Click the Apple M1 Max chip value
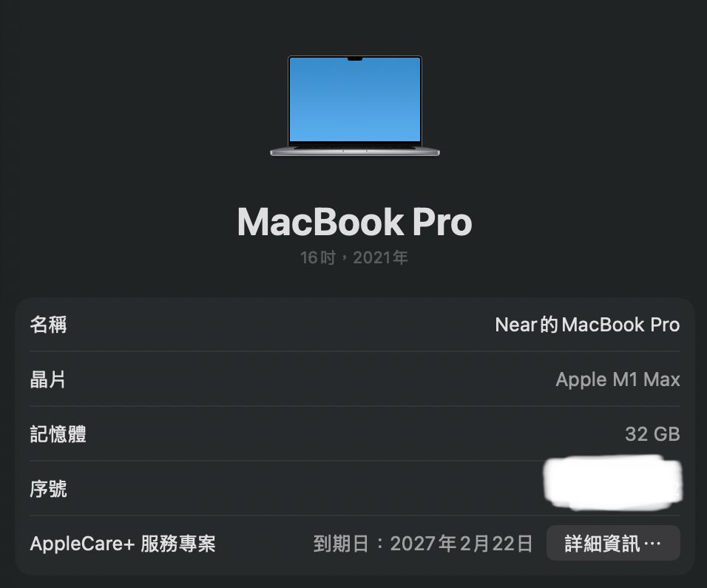Viewport: 707px width, 588px height. pos(618,379)
